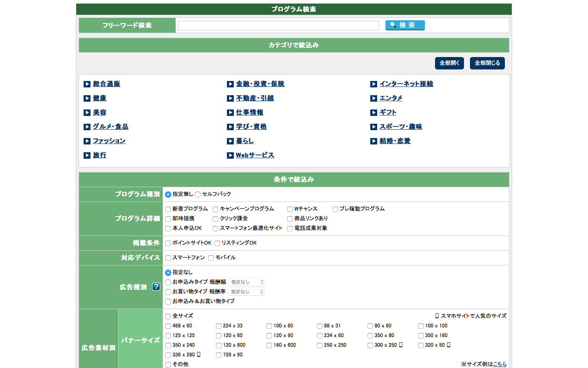Screen dimensions: 588x368
Task: Check the 即時提携 checkbox
Action: point(168,219)
